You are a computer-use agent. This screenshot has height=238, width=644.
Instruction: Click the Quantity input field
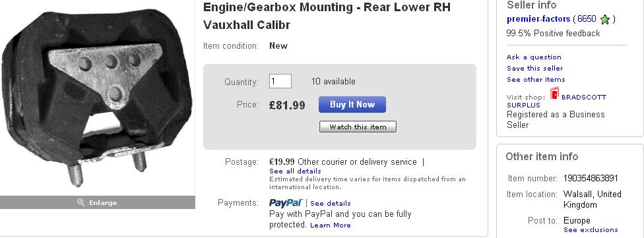pyautogui.click(x=280, y=81)
